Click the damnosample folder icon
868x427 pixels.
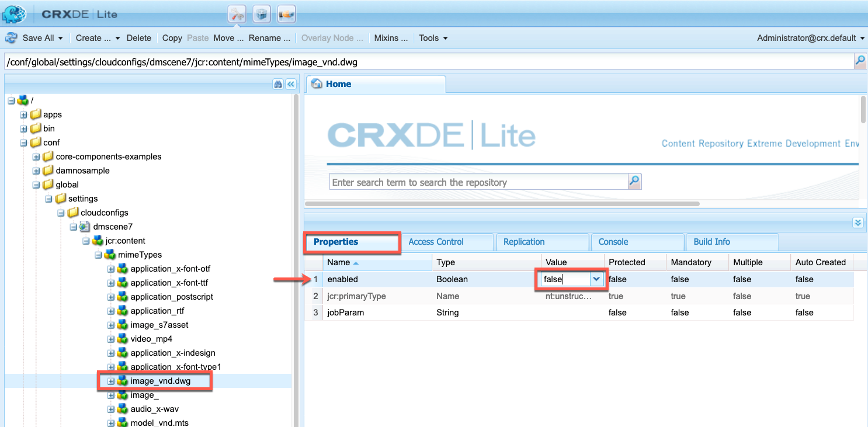click(x=48, y=171)
